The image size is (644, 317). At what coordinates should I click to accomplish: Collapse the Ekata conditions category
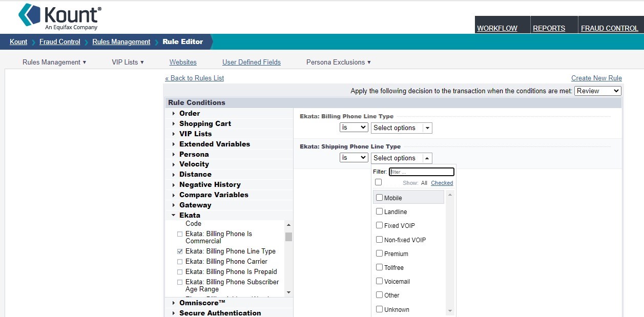[189, 215]
